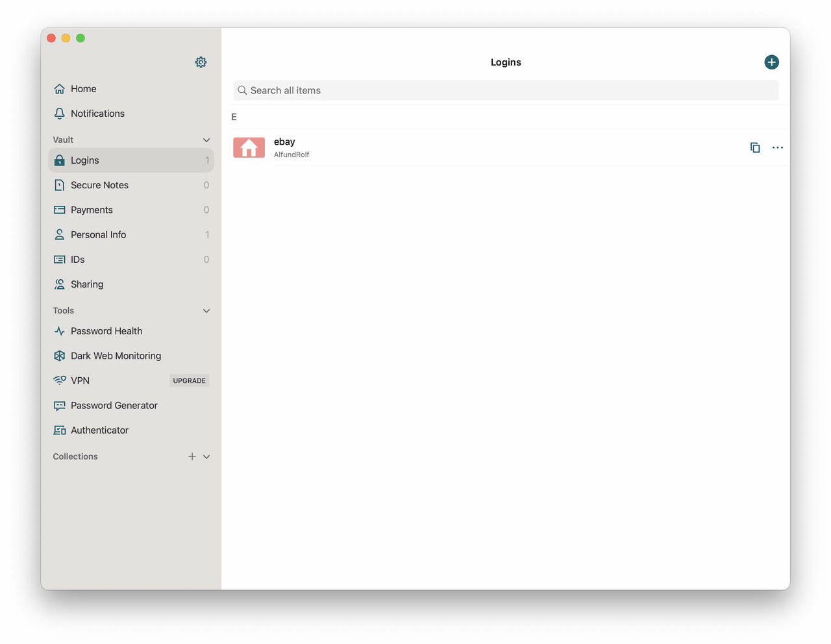The width and height of the screenshot is (831, 644).
Task: Click the Logins padlock icon
Action: click(x=60, y=160)
